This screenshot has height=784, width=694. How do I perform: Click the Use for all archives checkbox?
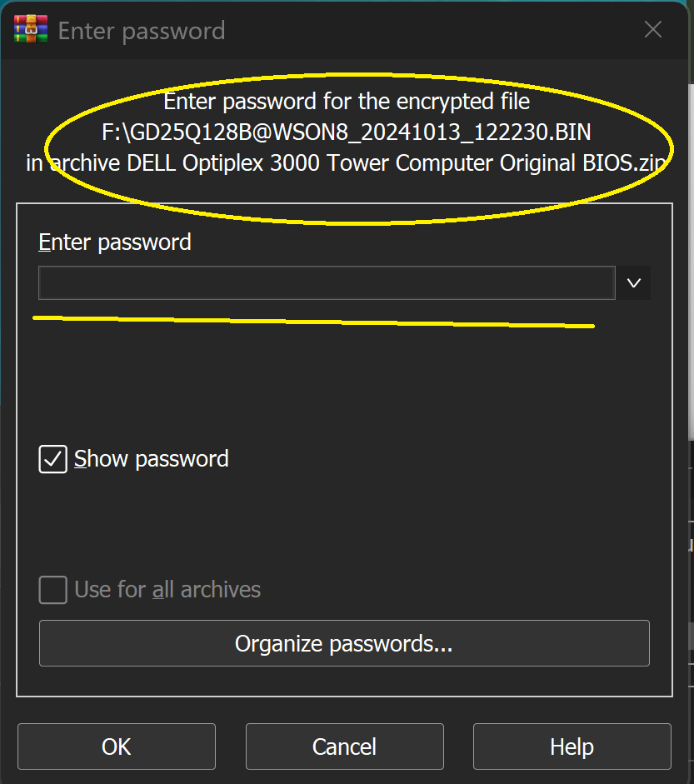[53, 590]
